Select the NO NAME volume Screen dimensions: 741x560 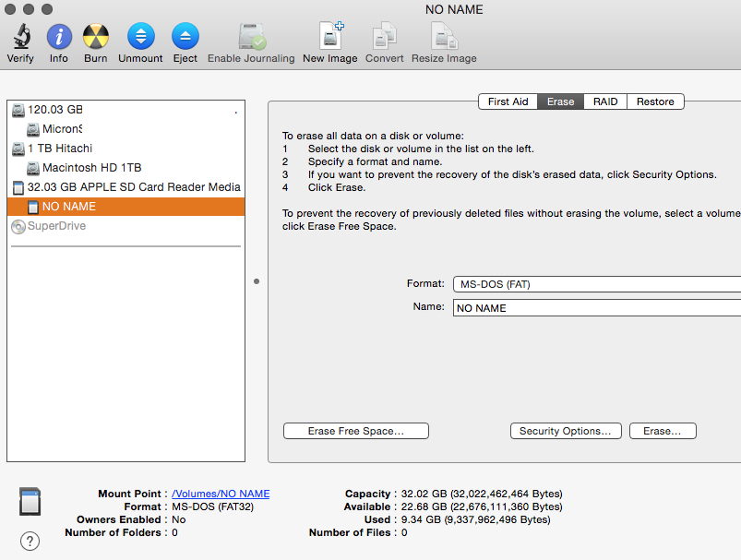[125, 207]
